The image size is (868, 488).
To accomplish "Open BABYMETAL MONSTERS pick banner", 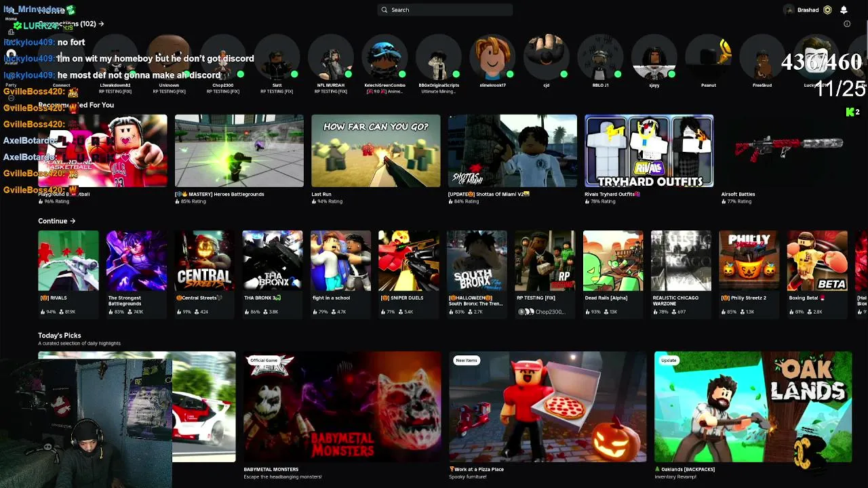I will (342, 407).
